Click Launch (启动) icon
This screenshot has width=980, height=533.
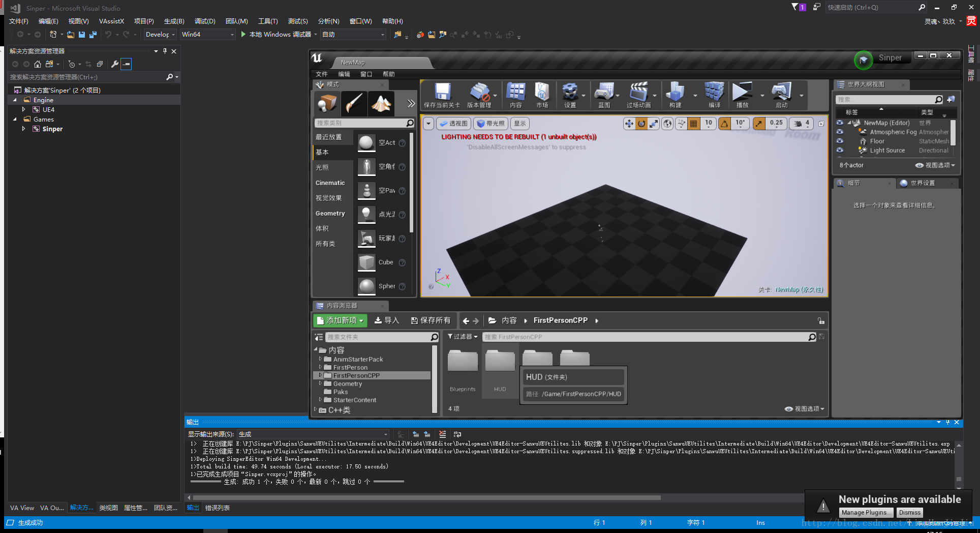click(781, 92)
